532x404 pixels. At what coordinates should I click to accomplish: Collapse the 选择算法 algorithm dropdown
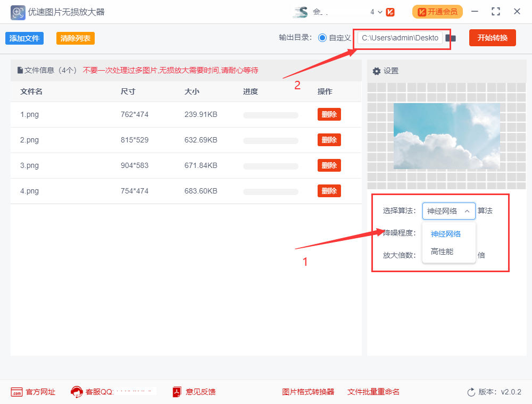point(467,211)
